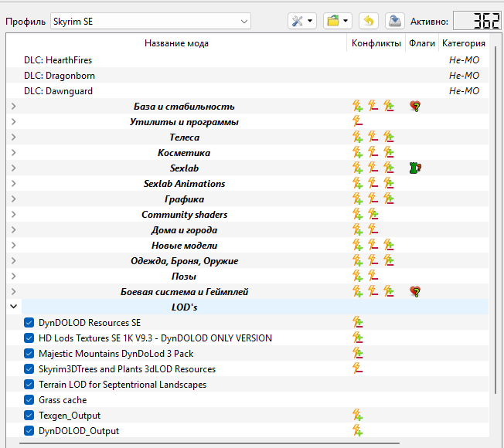Click Не-МО category of DLC: Dragonborn
504x448 pixels.
click(464, 76)
